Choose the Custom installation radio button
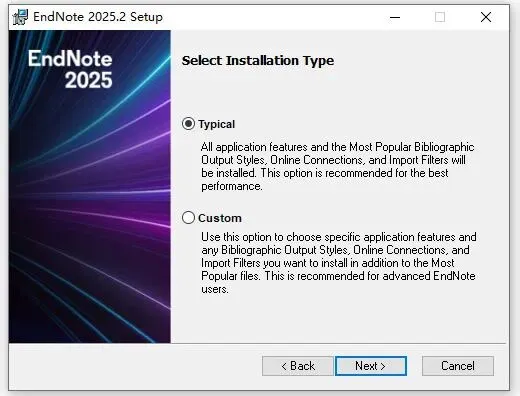This screenshot has height=396, width=520. coord(188,218)
